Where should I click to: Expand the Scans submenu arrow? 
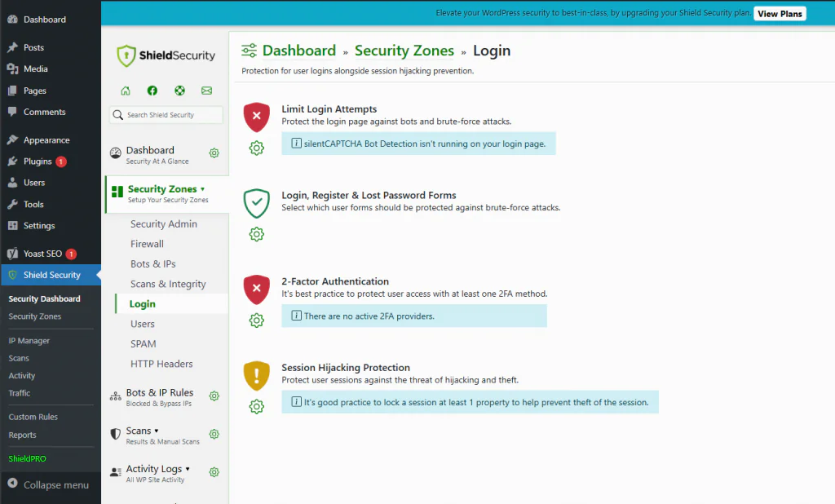pyautogui.click(x=156, y=431)
